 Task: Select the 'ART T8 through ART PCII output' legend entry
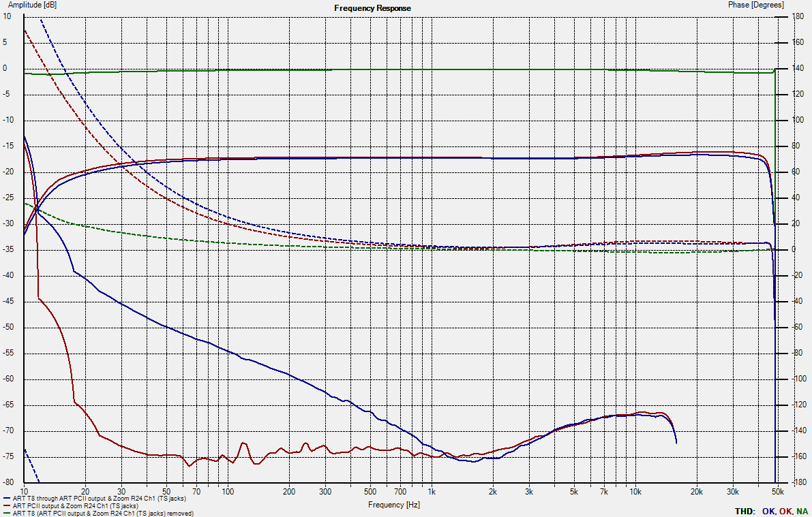pos(99,499)
